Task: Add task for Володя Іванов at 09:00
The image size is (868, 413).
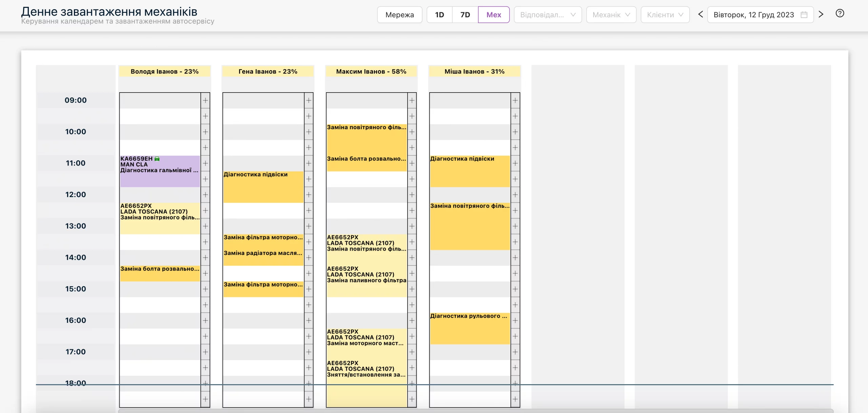Action: click(x=205, y=100)
